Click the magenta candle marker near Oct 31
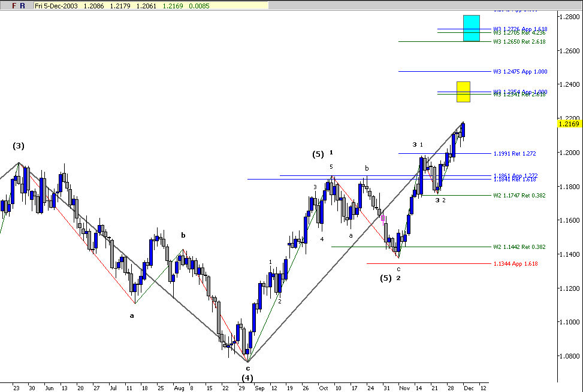This screenshot has width=583, height=392. (383, 218)
